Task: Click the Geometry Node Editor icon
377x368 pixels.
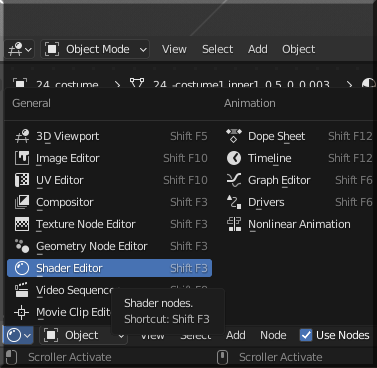Action: (x=22, y=246)
